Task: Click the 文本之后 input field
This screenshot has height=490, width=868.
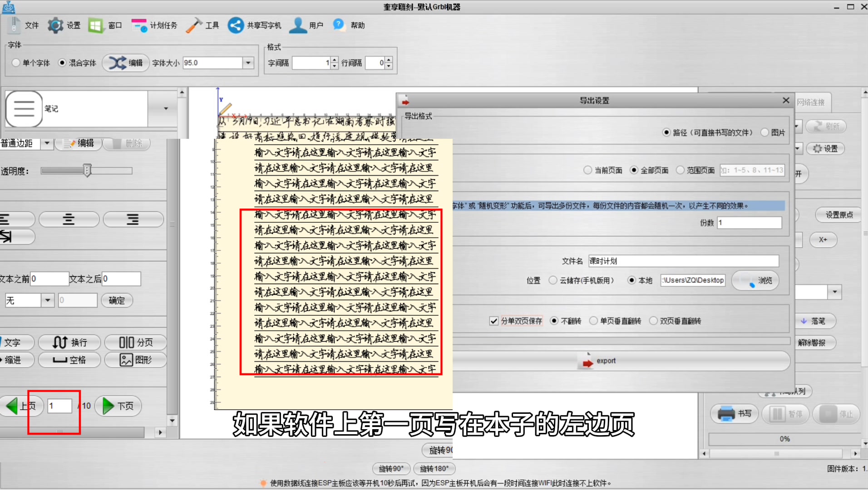Action: (121, 279)
